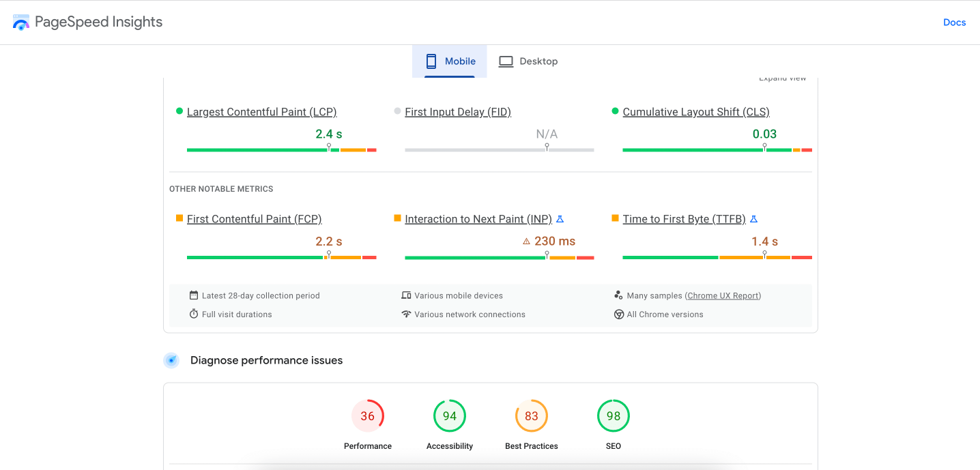Click the green LCP status dot
Viewport: 980px width, 470px height.
(x=179, y=111)
